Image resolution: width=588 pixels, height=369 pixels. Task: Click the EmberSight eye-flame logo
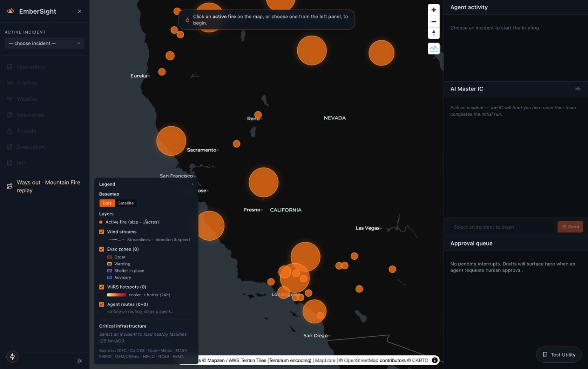point(11,11)
